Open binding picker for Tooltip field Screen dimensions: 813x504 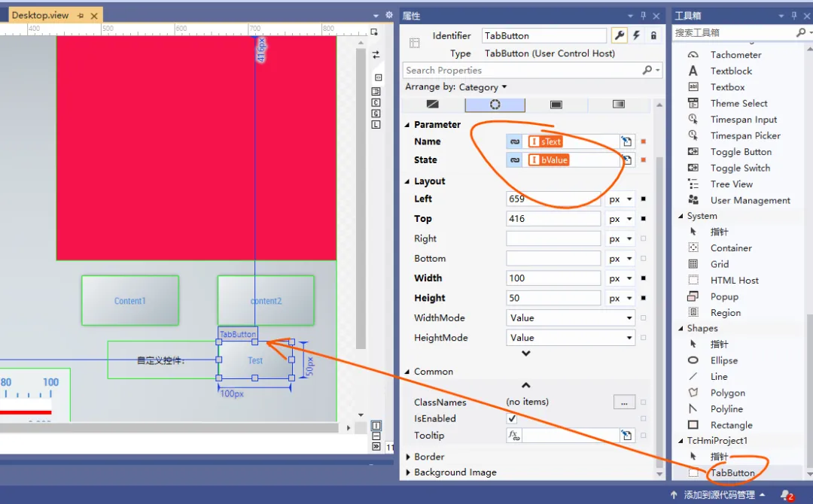[626, 435]
